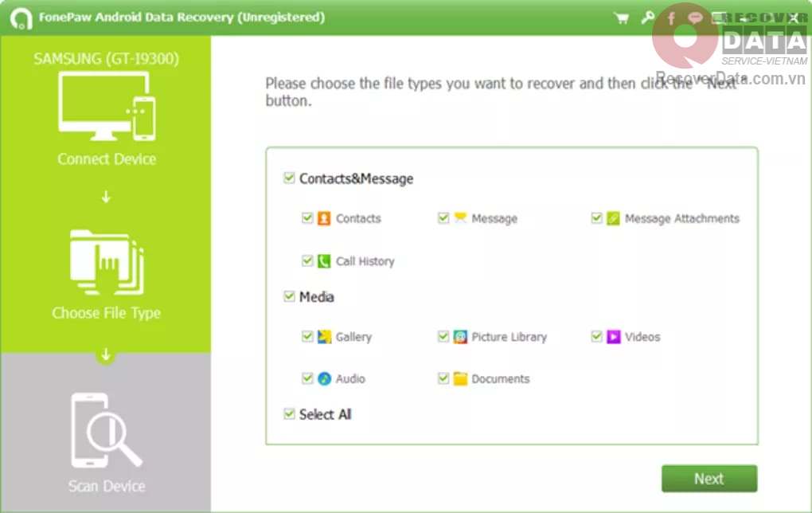
Task: Uncheck the Media group checkbox
Action: 289,296
